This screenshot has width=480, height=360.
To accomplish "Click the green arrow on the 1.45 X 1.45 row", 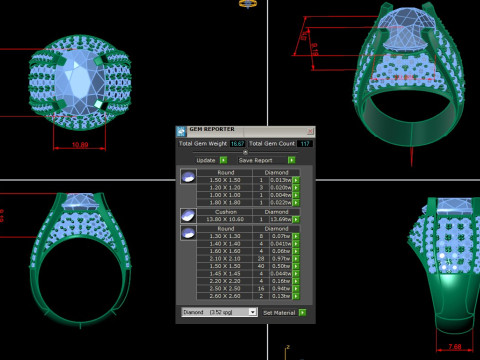I will [296, 274].
